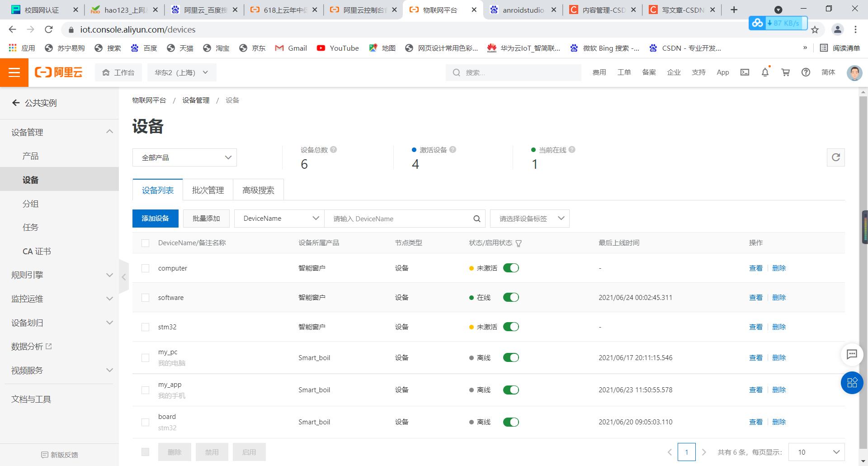Open Chrome's three-dot menu
Viewport: 868px width, 466px height.
[x=855, y=29]
